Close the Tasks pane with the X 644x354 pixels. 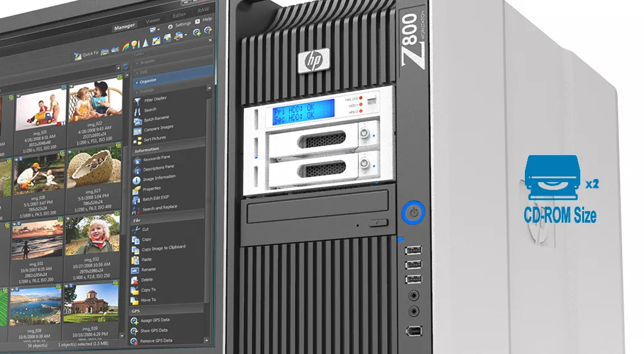click(211, 41)
